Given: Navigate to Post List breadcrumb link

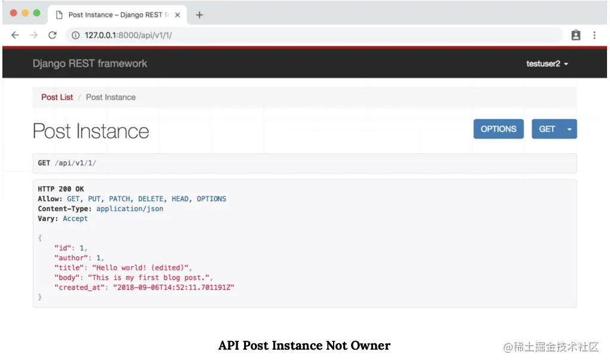Looking at the screenshot, I should pos(57,97).
